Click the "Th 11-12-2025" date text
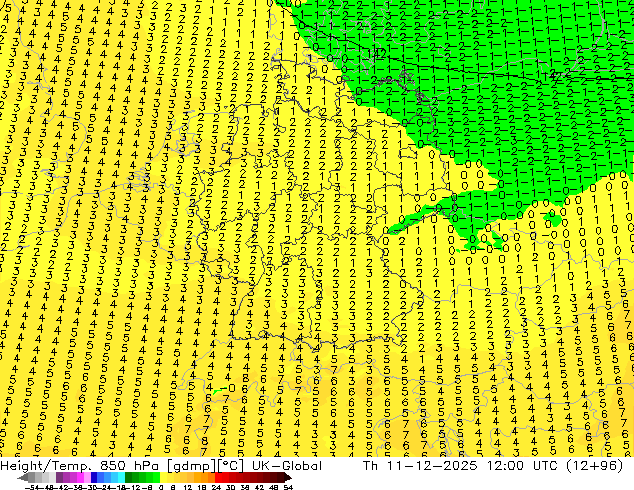 coord(420,466)
